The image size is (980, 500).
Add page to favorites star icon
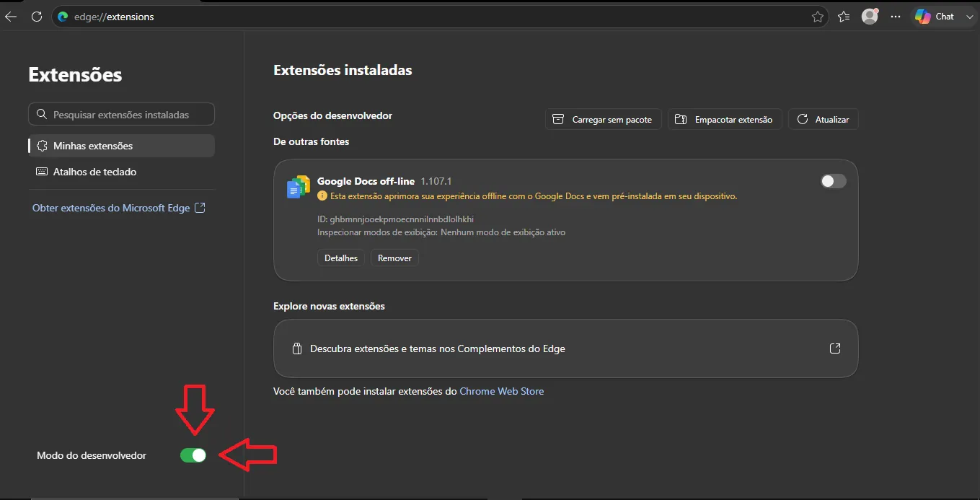pyautogui.click(x=817, y=17)
